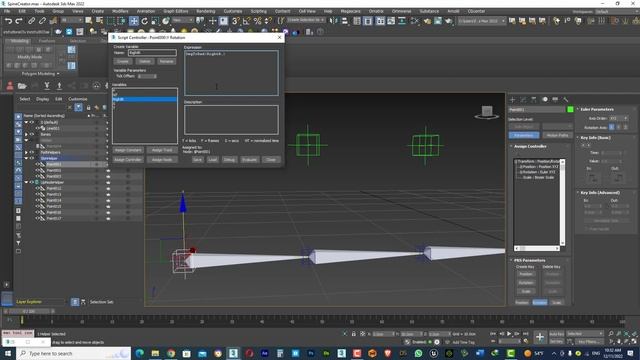Toggle visibility eye of PathHelpers layer
The width and height of the screenshot is (640, 360).
(32, 152)
